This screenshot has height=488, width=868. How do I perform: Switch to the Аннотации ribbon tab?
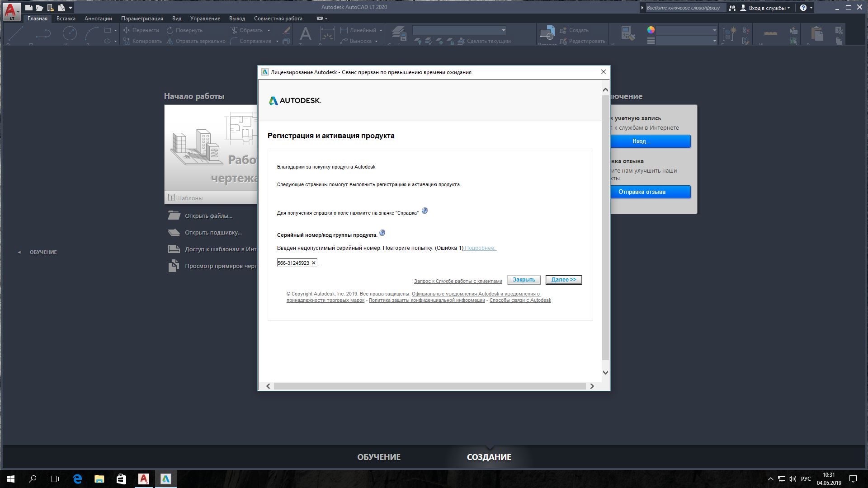point(98,19)
